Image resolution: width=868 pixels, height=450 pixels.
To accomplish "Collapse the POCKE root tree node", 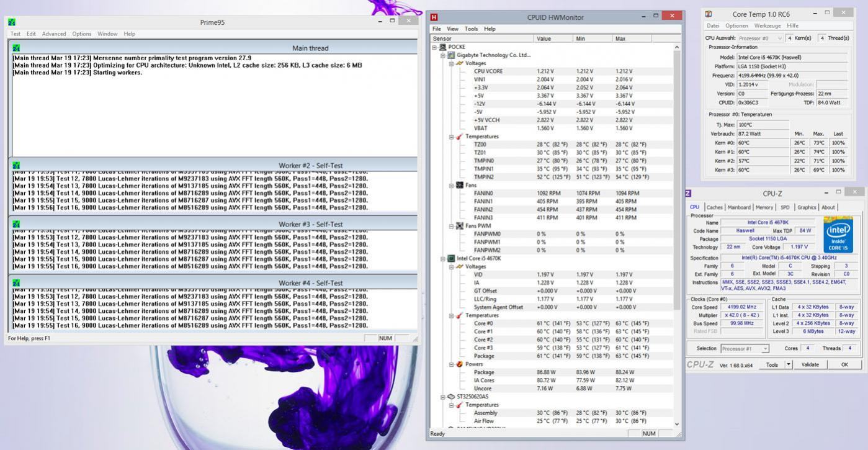I will 435,47.
